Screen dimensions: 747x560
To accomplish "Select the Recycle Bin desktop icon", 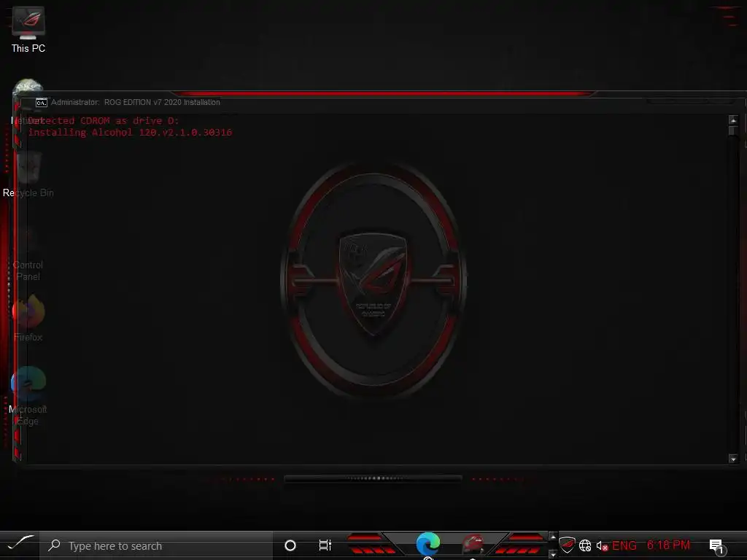I will pos(28,175).
